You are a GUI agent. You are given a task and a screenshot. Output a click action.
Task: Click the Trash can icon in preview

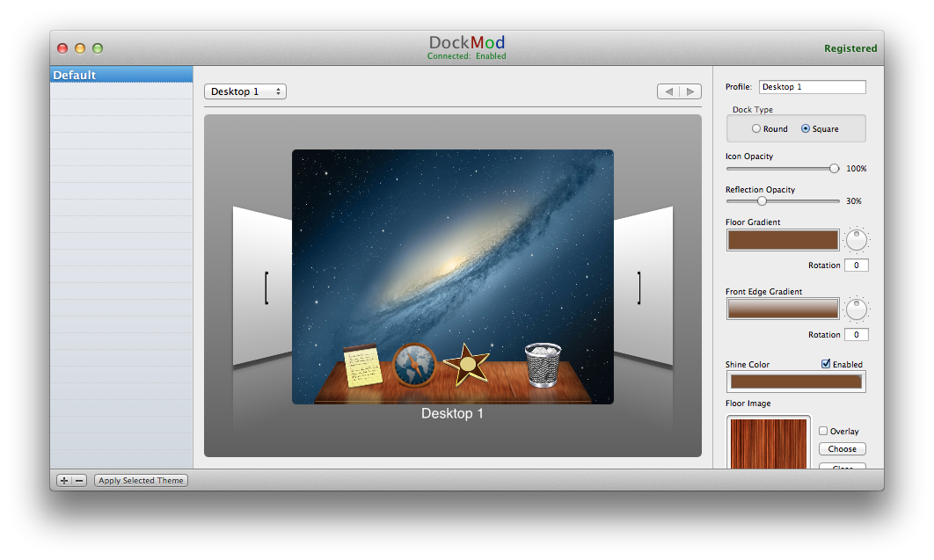point(543,365)
